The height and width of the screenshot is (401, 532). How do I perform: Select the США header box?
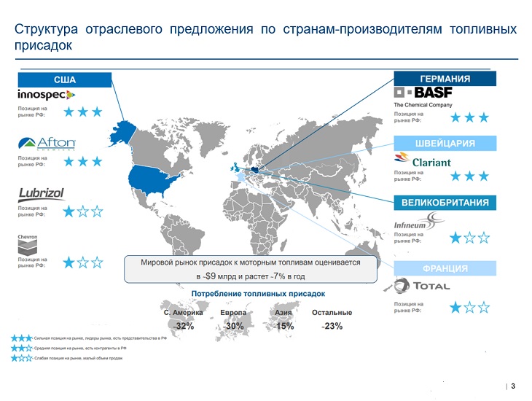(65, 79)
